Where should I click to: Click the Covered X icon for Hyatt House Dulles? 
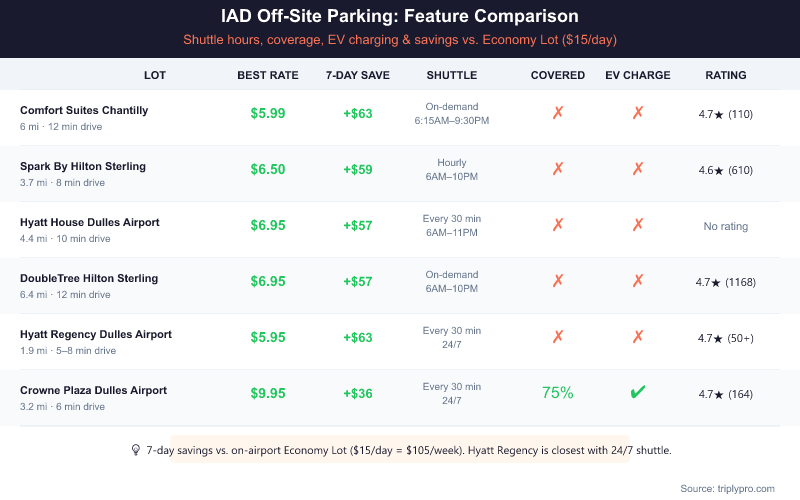pos(558,225)
